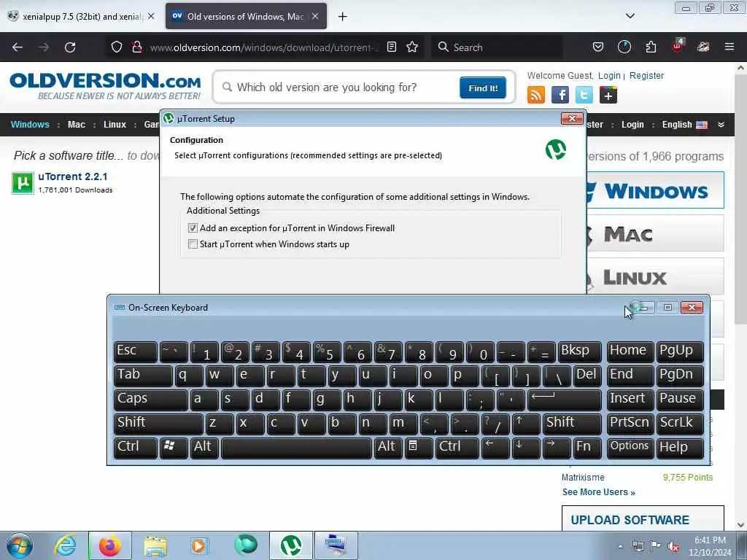Image resolution: width=747 pixels, height=560 pixels.
Task: Click the Google Plus share icon
Action: [608, 95]
